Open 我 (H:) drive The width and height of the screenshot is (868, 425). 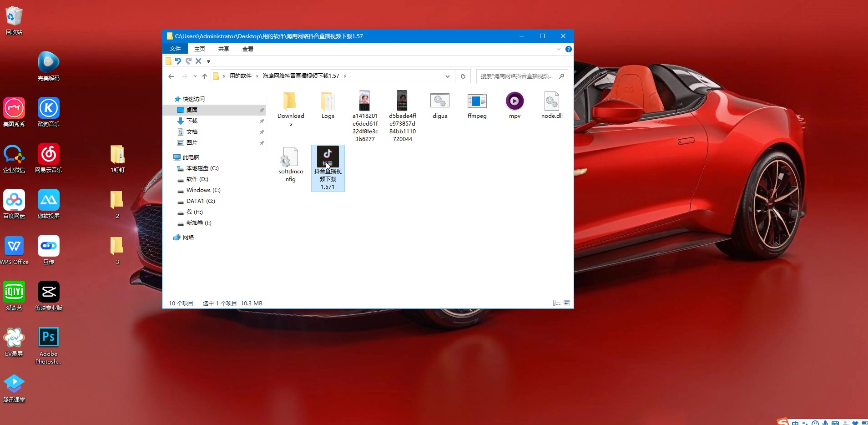(x=194, y=212)
